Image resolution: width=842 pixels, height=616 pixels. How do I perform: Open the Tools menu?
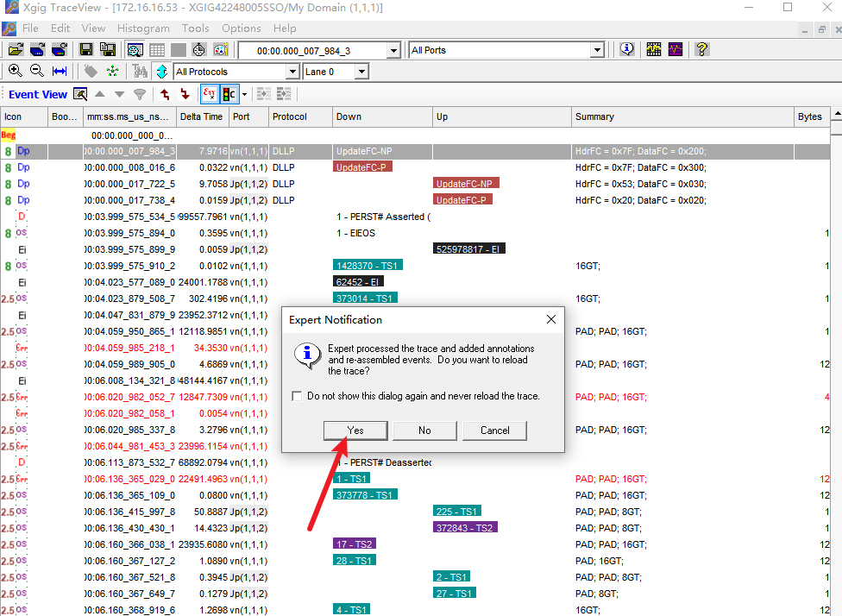pos(195,28)
